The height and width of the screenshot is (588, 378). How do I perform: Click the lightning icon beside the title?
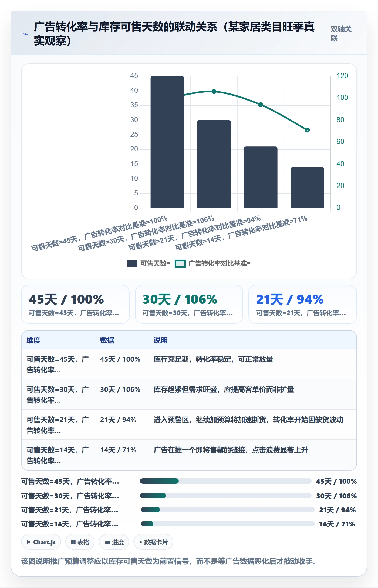pyautogui.click(x=26, y=34)
